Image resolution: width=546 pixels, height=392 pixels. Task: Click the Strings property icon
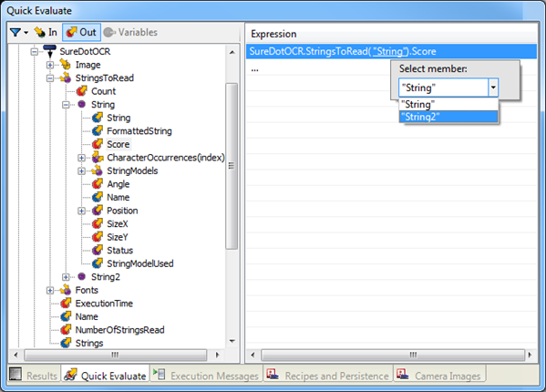pyautogui.click(x=66, y=343)
